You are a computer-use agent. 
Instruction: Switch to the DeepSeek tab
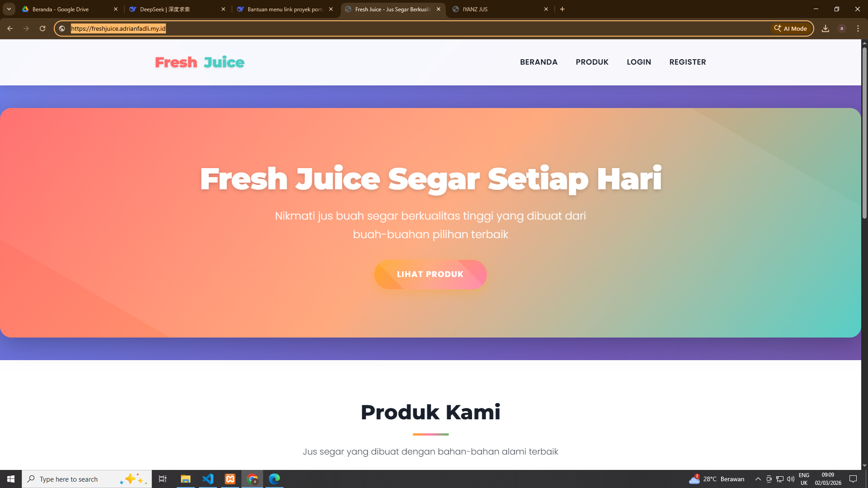177,9
